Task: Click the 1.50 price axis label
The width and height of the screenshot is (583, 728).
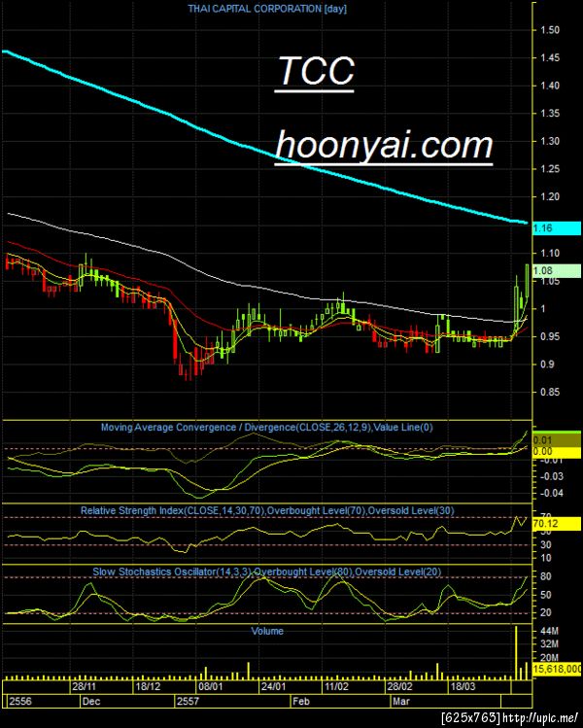Action: [550, 30]
